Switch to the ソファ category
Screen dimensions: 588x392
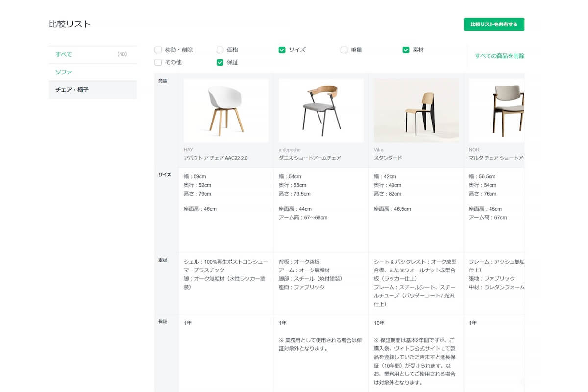pyautogui.click(x=64, y=72)
